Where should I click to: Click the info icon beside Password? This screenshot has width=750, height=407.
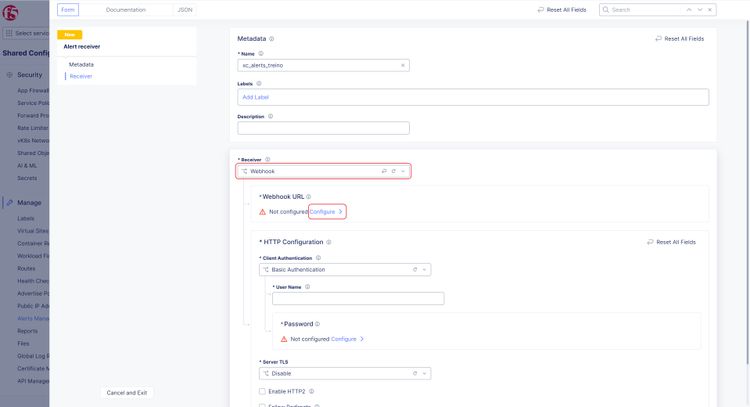tap(318, 324)
